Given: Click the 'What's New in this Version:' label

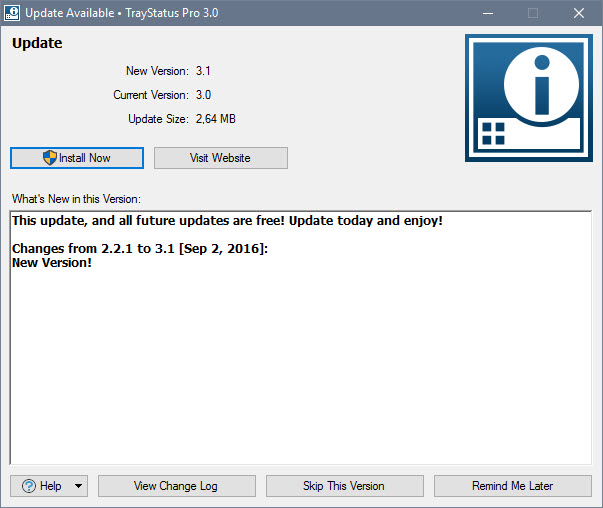Looking at the screenshot, I should click(76, 199).
